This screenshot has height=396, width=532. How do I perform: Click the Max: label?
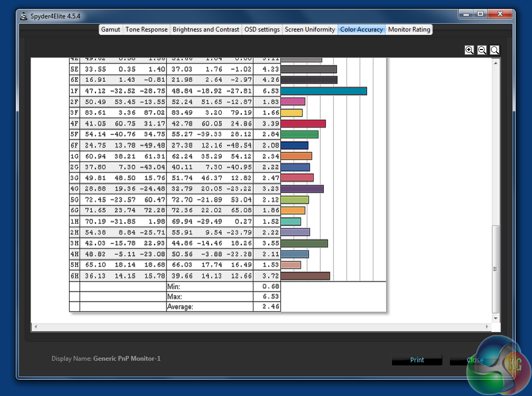coord(175,297)
